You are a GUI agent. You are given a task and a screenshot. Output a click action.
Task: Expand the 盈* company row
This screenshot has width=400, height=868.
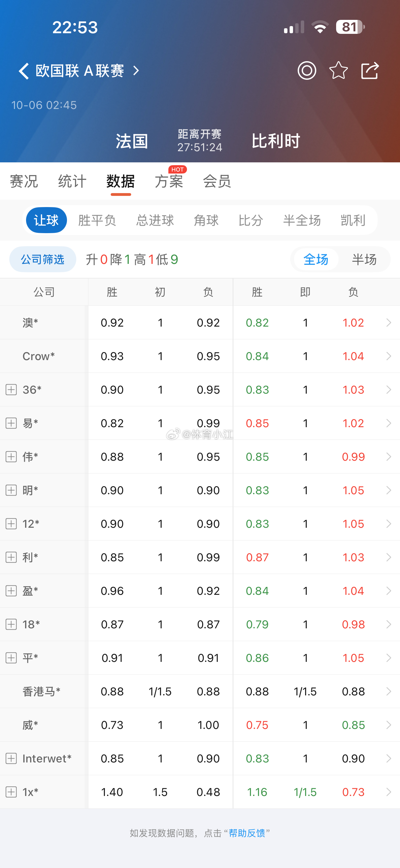[11, 591]
